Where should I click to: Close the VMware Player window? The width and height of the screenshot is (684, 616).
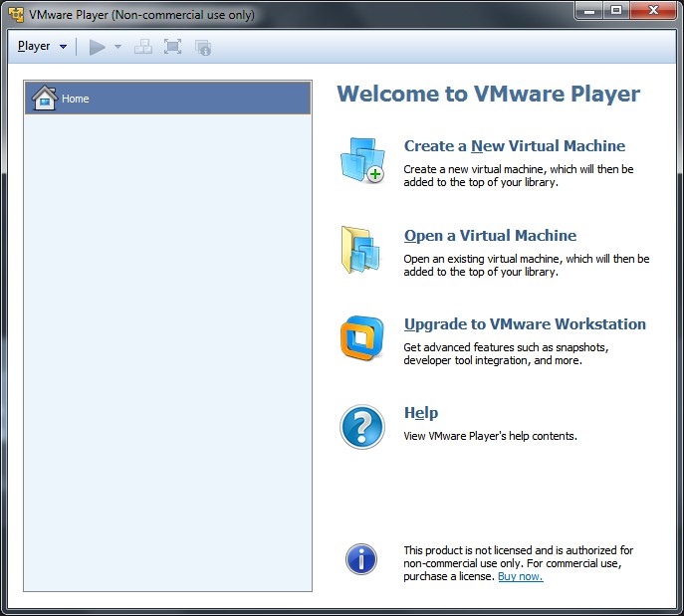[653, 11]
